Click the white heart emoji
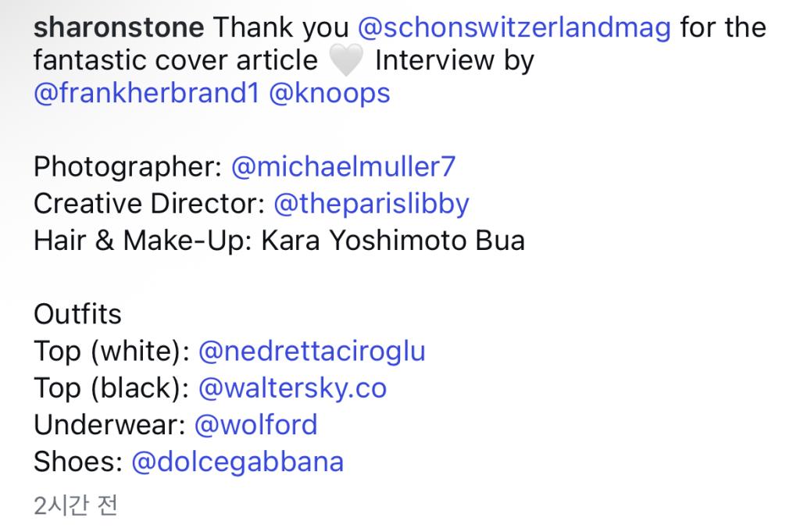 (x=346, y=59)
